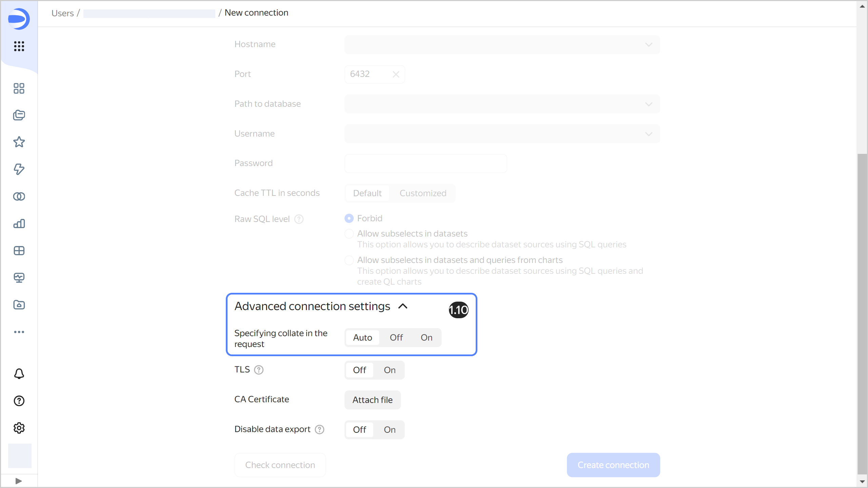Viewport: 868px width, 488px height.
Task: Click the datasets overlapping circles icon
Action: pyautogui.click(x=19, y=197)
